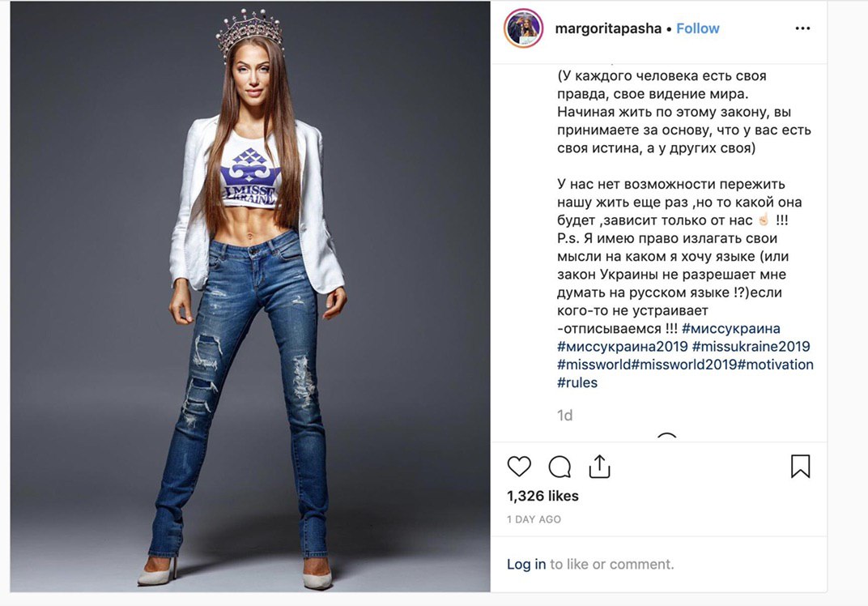The width and height of the screenshot is (868, 606).
Task: Open the #миссукраина hashtag
Action: (730, 328)
